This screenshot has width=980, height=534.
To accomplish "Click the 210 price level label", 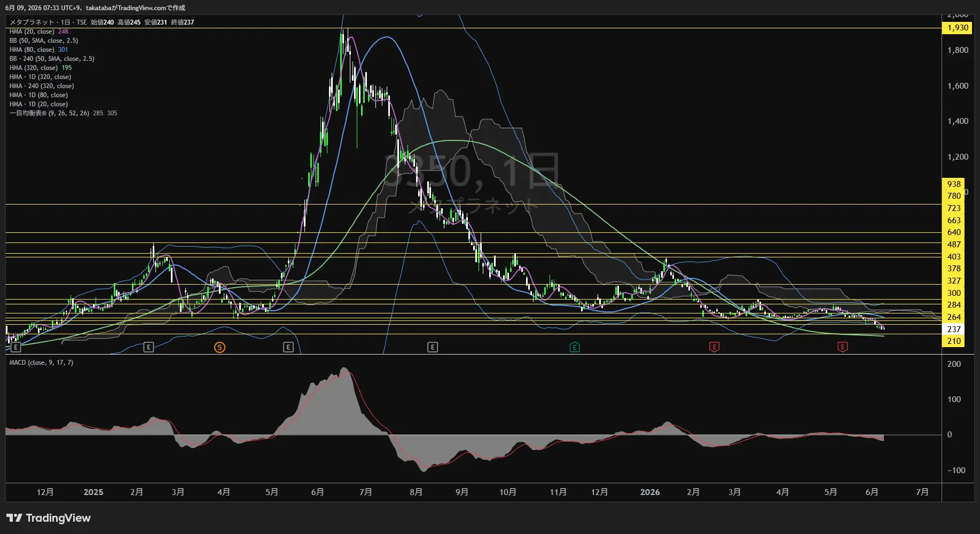I will point(954,341).
